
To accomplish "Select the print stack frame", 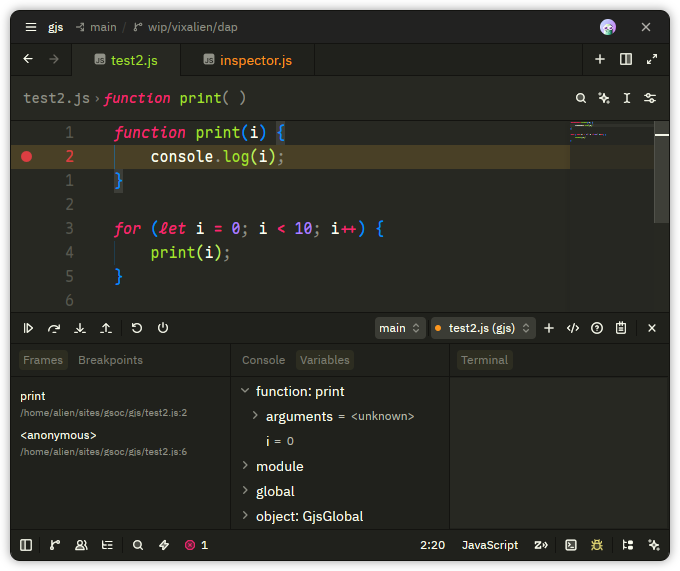I will pyautogui.click(x=120, y=404).
